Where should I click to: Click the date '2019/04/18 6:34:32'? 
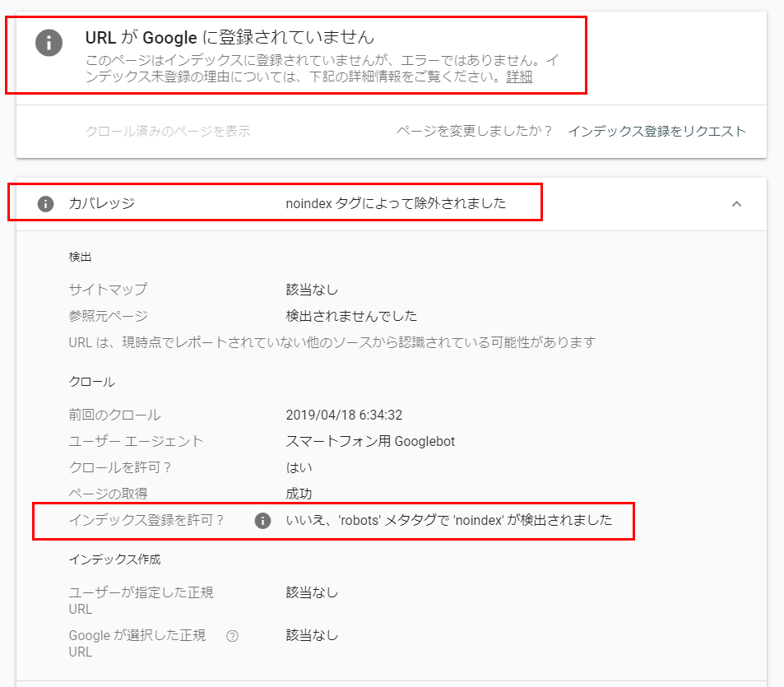point(344,415)
